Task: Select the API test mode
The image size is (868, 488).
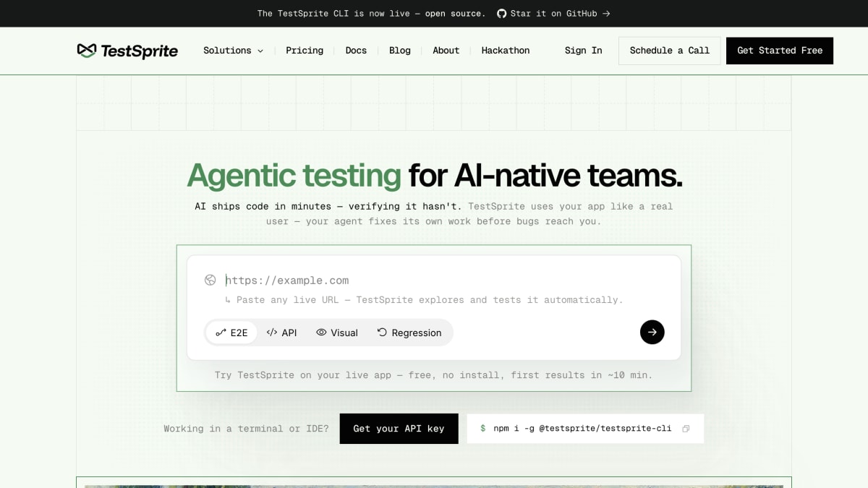Action: (x=281, y=333)
